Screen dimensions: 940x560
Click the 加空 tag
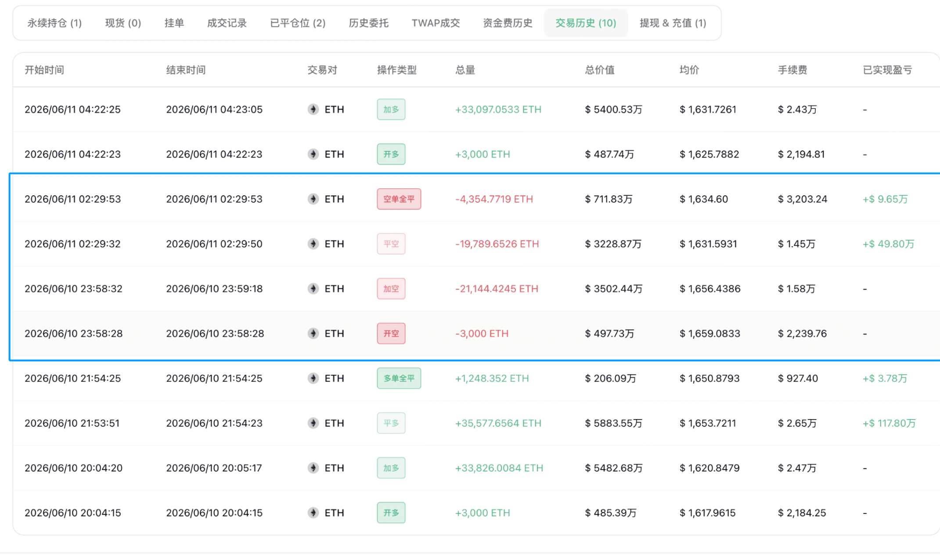391,288
